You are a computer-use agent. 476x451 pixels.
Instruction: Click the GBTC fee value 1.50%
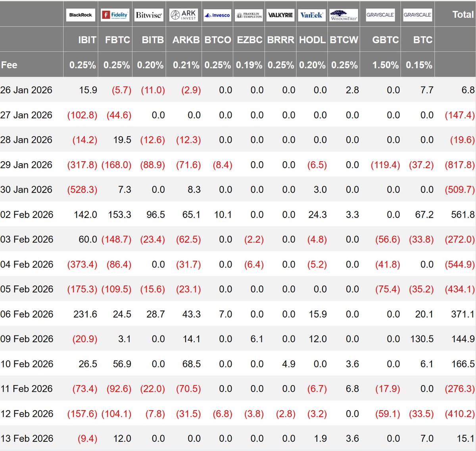386,65
